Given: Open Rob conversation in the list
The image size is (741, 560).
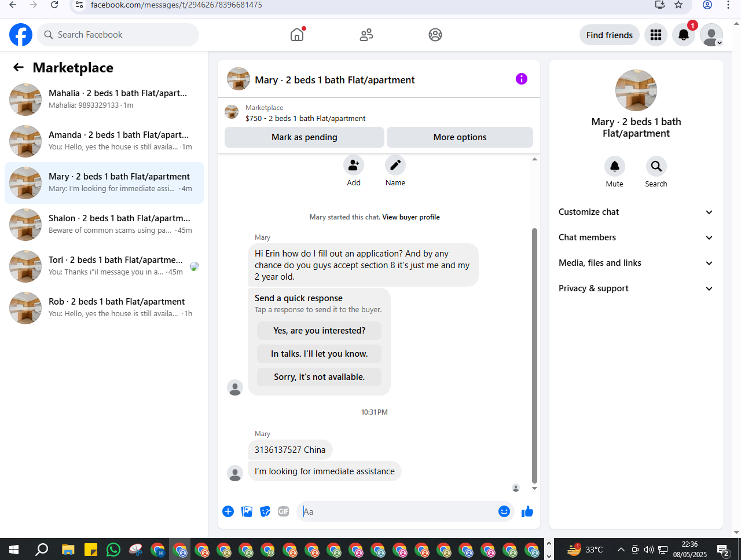Looking at the screenshot, I should (x=104, y=308).
